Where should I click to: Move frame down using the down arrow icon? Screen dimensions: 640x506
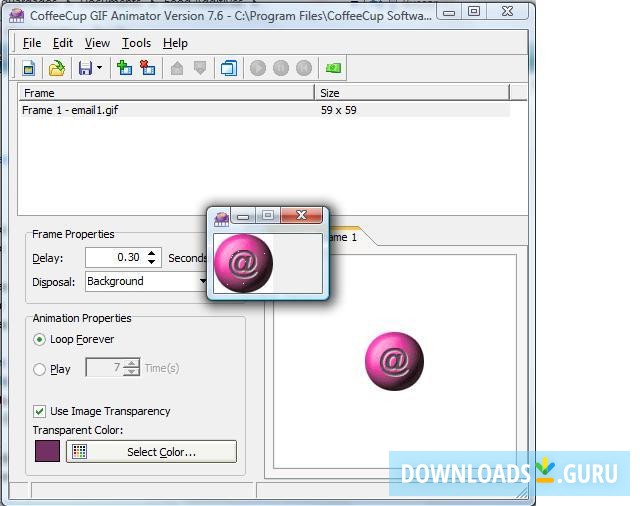coord(200,68)
